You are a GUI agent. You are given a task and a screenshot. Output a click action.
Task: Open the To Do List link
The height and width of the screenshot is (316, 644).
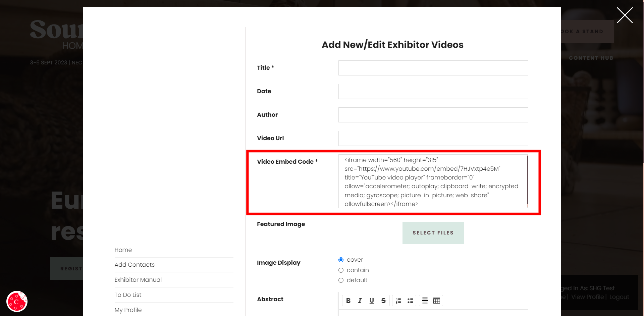click(128, 295)
